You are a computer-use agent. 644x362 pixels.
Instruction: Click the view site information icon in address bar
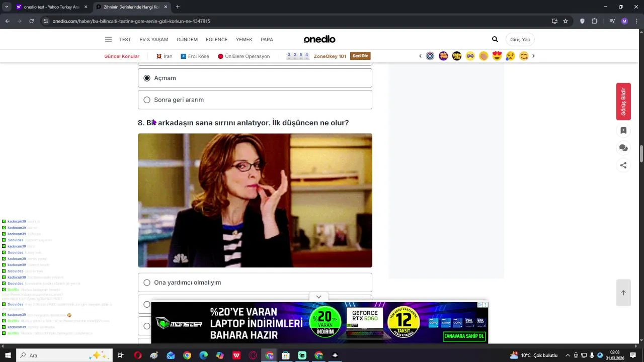[x=46, y=21]
